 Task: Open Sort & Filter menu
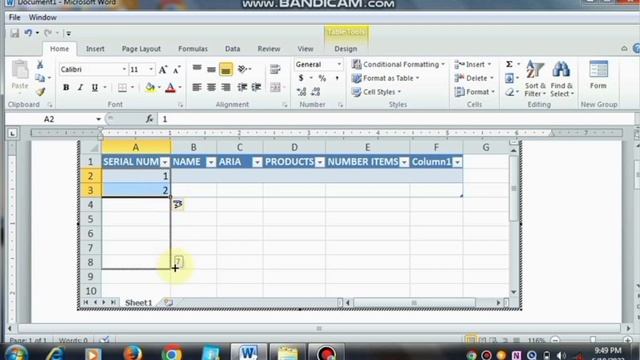pos(535,79)
